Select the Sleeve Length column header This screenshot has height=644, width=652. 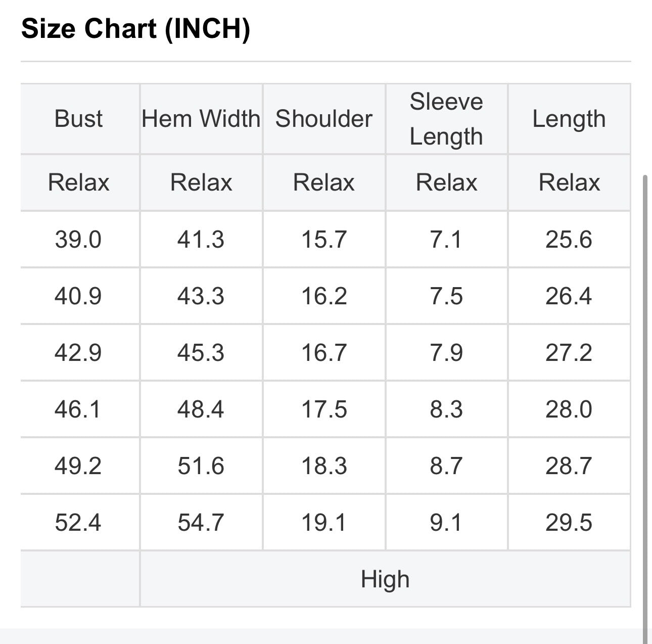coord(446,119)
